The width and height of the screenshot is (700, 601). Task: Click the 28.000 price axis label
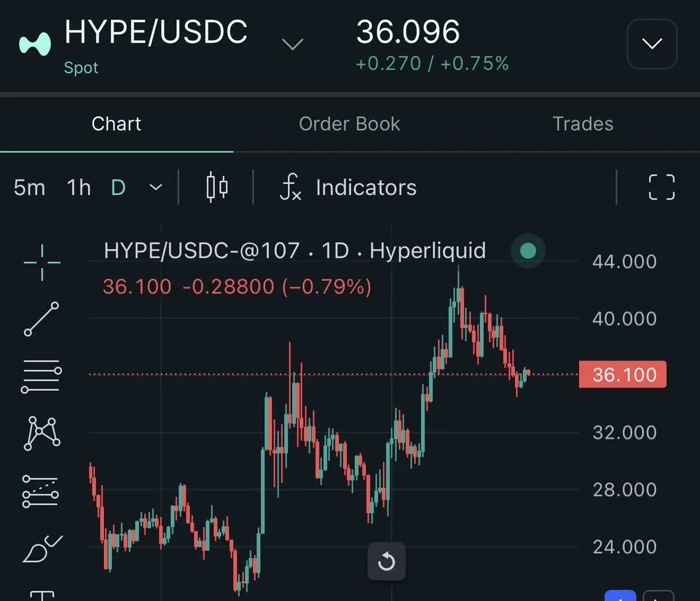pyautogui.click(x=624, y=490)
